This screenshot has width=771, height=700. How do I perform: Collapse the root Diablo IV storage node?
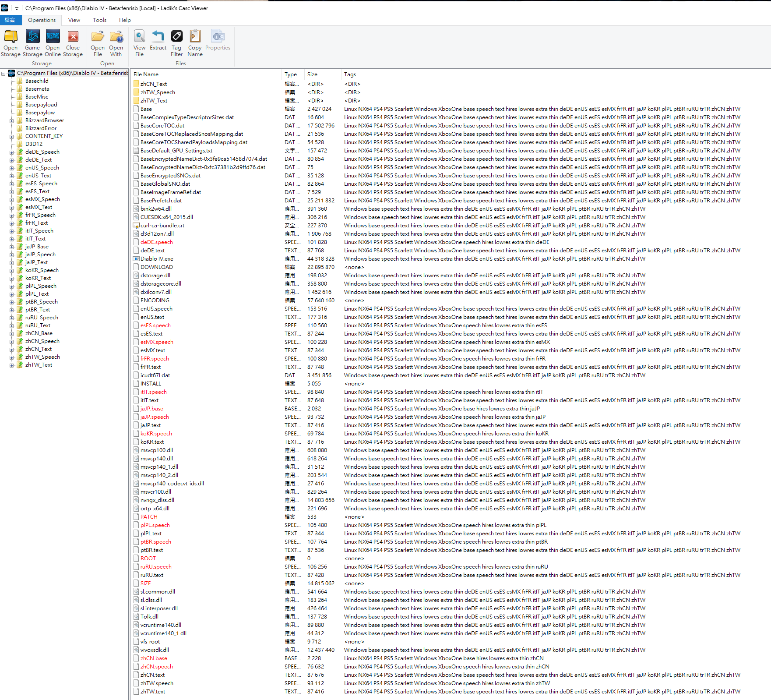4,73
